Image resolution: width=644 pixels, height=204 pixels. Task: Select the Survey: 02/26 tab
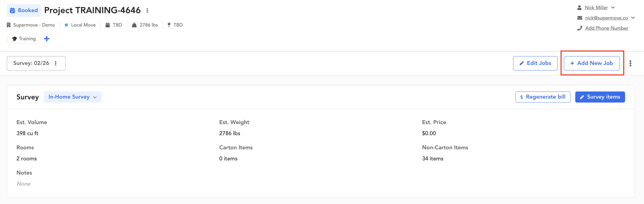(31, 63)
